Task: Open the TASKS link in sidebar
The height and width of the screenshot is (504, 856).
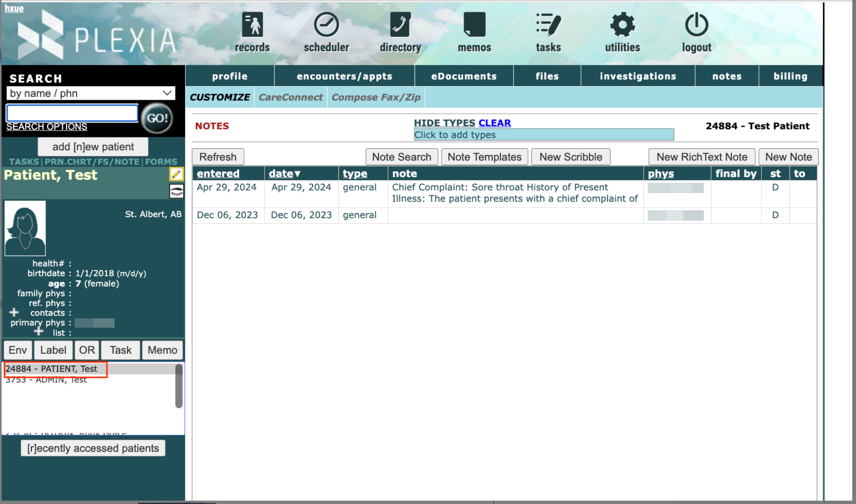Action: click(24, 162)
